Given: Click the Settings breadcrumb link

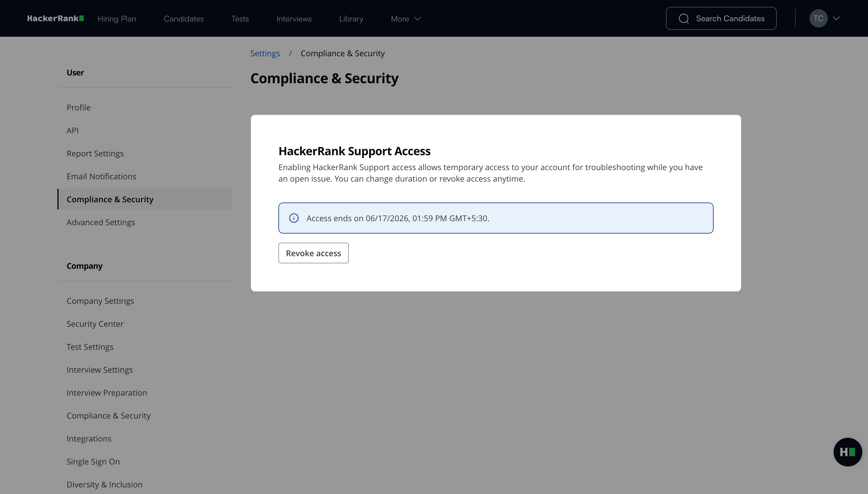Looking at the screenshot, I should [x=265, y=53].
